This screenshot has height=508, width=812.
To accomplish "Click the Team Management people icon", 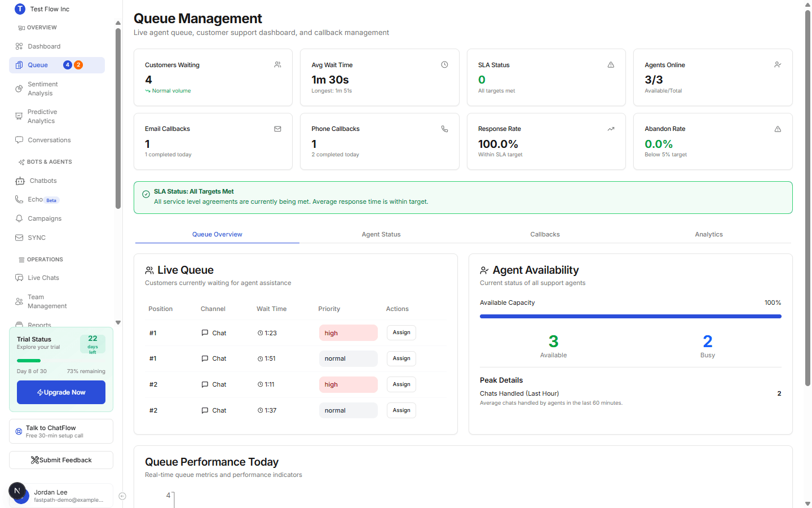I will (x=19, y=301).
